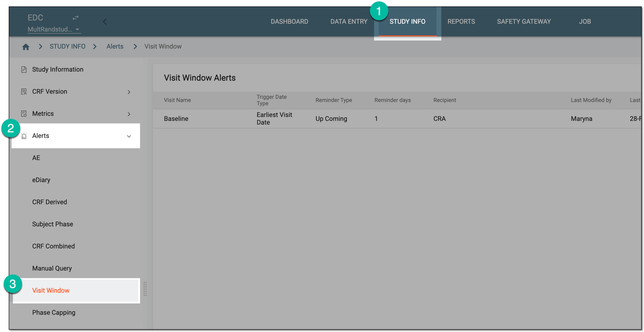This screenshot has height=332, width=644.
Task: Open the MultRandstud study dropdown
Action: click(x=54, y=29)
